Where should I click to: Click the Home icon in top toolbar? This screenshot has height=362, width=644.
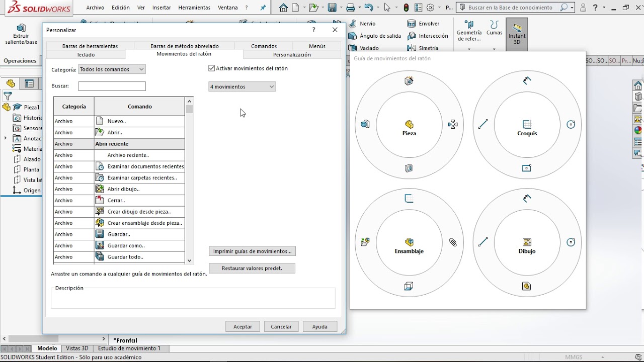284,8
